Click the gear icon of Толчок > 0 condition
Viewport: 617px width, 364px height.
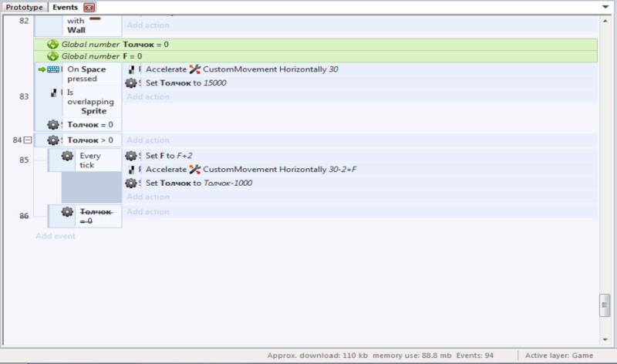[53, 140]
